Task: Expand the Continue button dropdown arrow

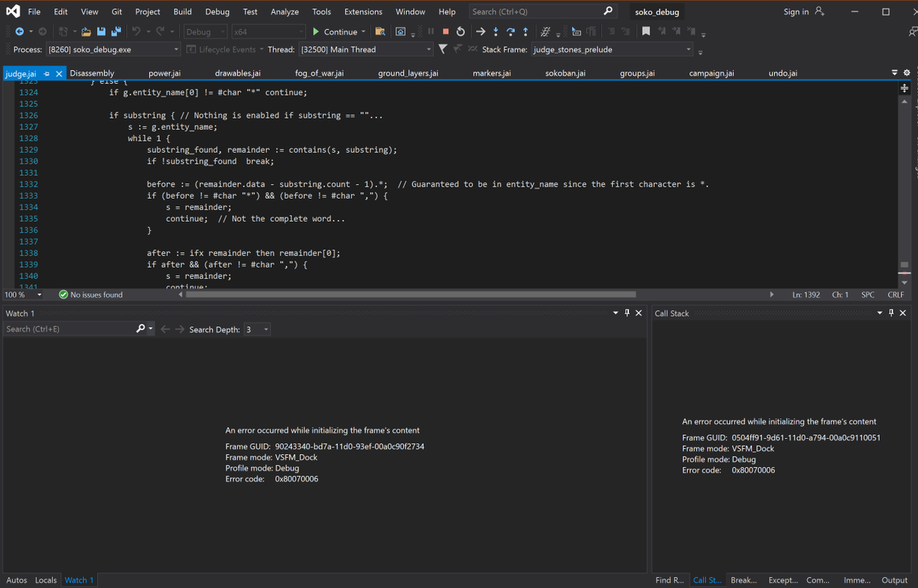Action: [363, 31]
